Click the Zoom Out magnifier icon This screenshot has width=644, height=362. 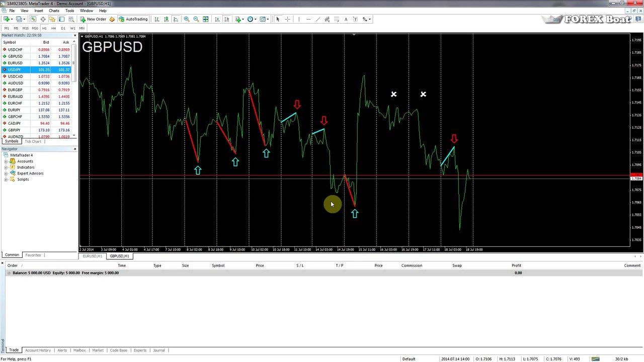(x=196, y=19)
